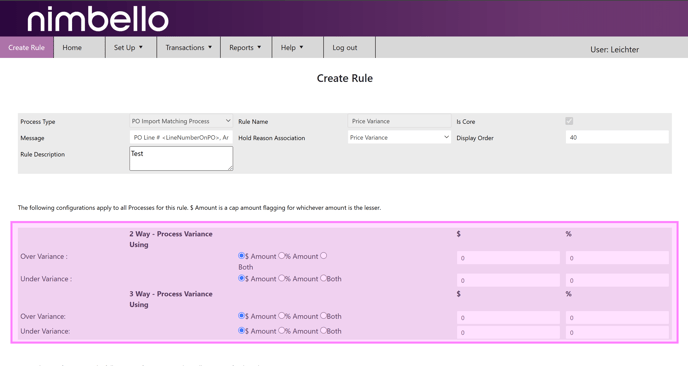This screenshot has width=688, height=366.
Task: Click the Message input field
Action: [181, 137]
